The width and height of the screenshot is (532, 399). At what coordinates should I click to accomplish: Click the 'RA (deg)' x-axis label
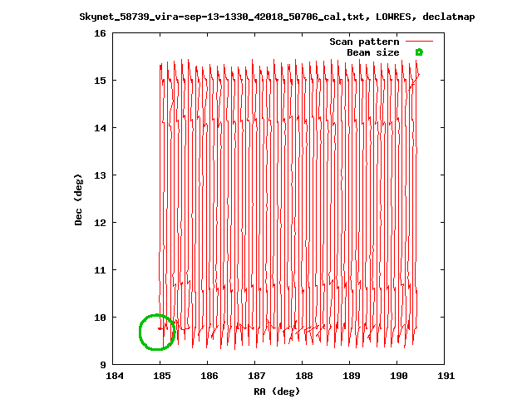277,392
